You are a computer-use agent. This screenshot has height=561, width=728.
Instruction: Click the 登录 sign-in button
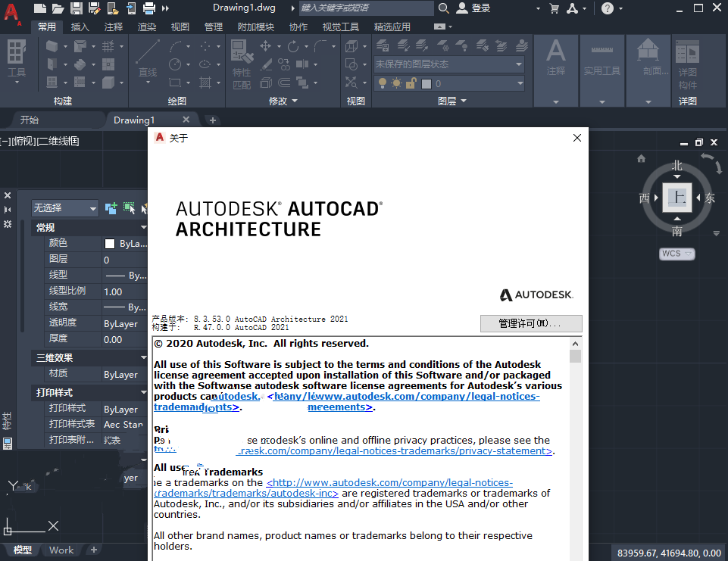(473, 8)
